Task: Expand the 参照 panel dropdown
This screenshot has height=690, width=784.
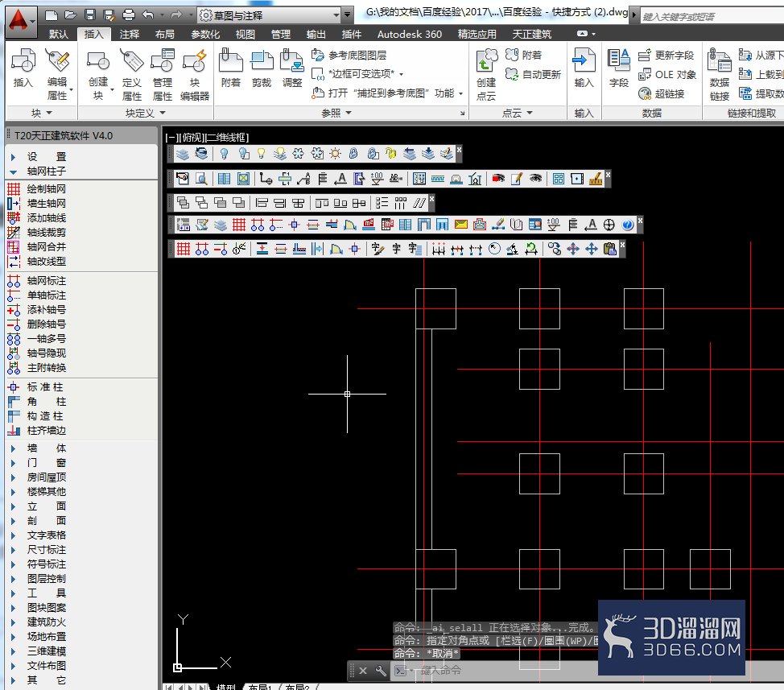Action: click(336, 114)
